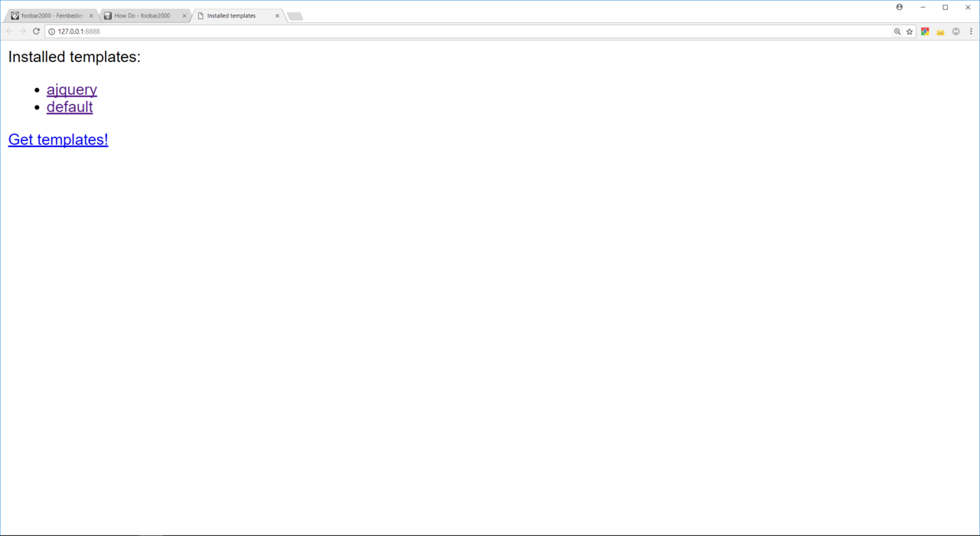Image resolution: width=980 pixels, height=536 pixels.
Task: Go forward to next page
Action: tap(22, 31)
